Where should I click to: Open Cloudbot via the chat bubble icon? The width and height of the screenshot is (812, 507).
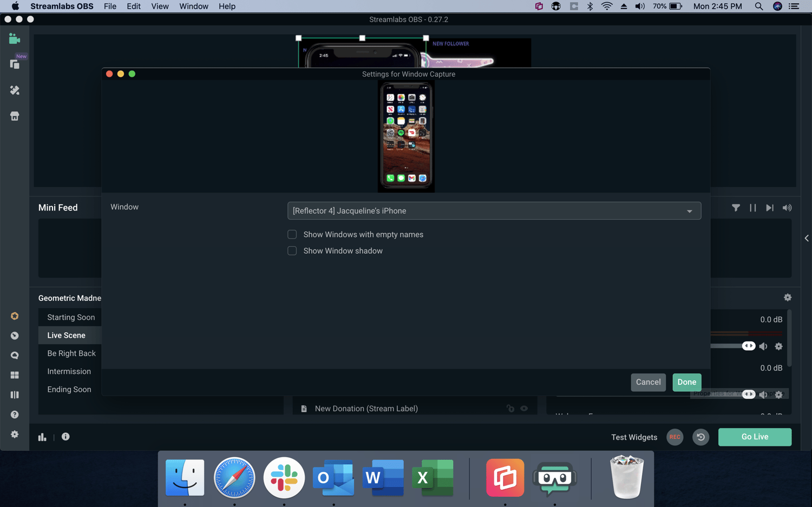[x=15, y=355]
